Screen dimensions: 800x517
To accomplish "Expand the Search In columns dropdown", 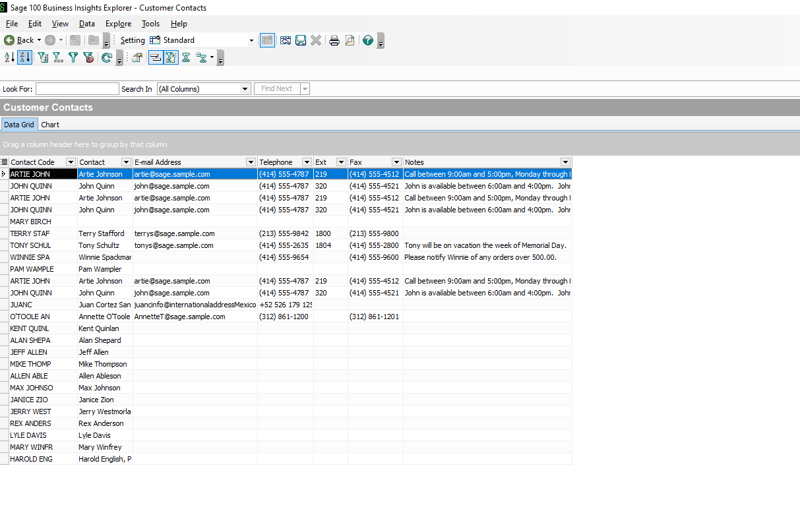I will 245,89.
